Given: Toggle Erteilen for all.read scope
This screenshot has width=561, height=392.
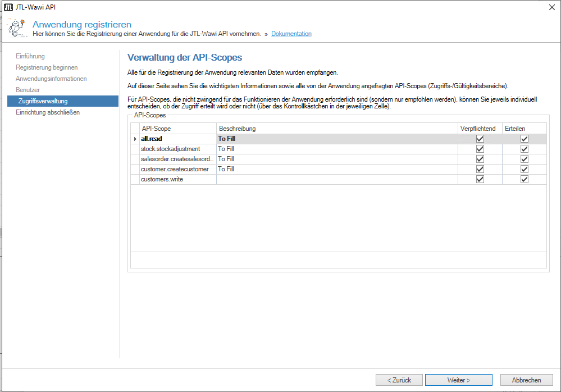Looking at the screenshot, I should tap(524, 139).
